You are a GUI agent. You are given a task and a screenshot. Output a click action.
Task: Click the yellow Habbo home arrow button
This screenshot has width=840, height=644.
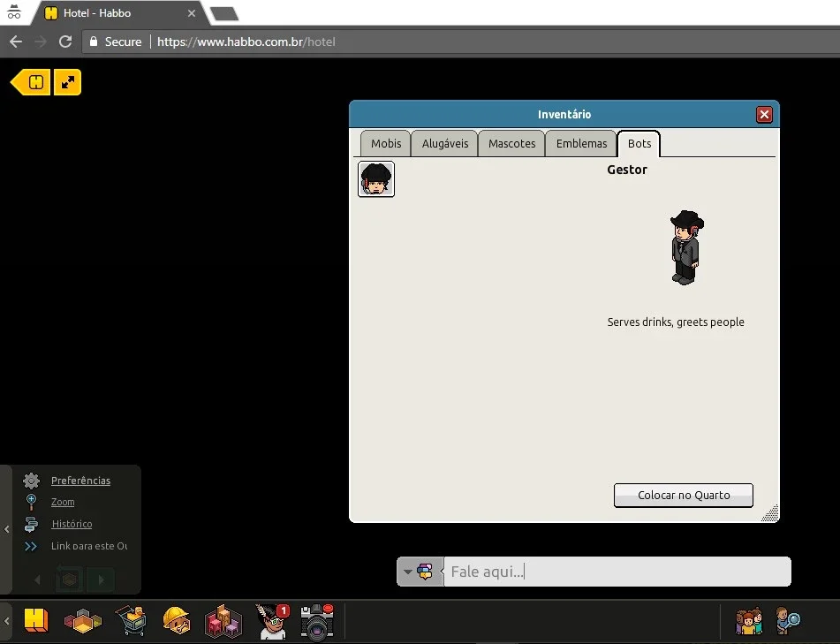pyautogui.click(x=31, y=82)
